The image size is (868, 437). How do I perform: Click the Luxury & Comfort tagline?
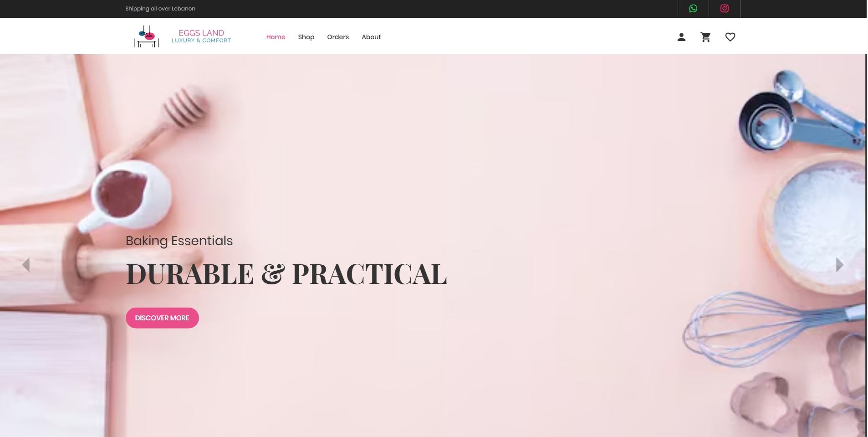tap(201, 41)
